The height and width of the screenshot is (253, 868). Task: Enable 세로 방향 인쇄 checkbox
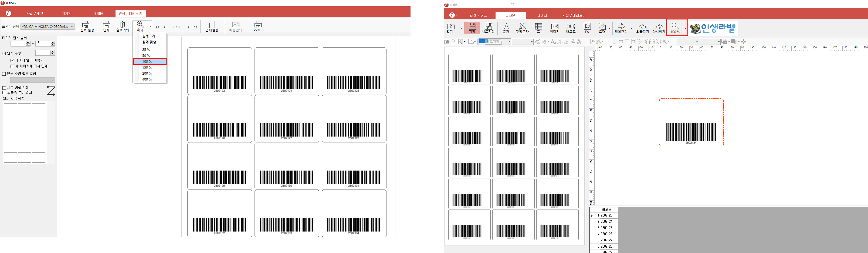(x=4, y=88)
